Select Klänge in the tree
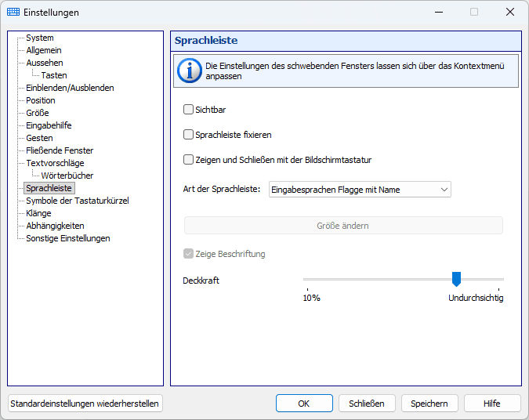 click(38, 213)
